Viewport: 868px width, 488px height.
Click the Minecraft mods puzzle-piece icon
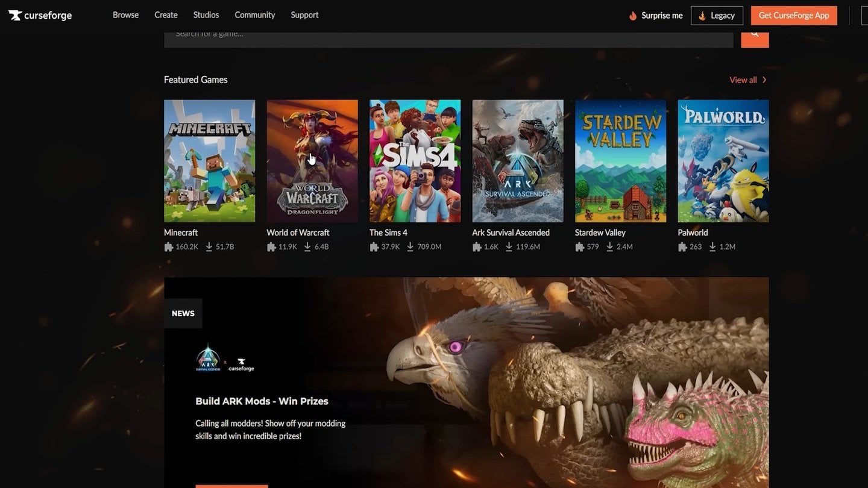click(169, 247)
